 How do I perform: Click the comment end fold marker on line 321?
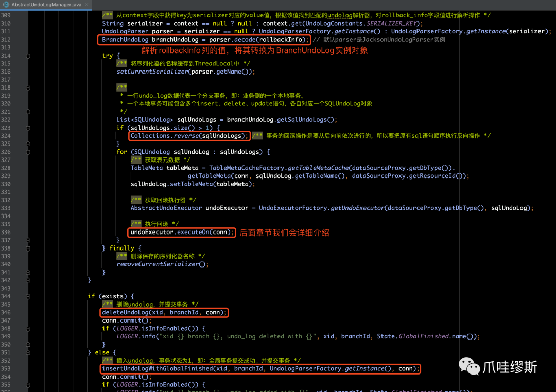point(28,112)
